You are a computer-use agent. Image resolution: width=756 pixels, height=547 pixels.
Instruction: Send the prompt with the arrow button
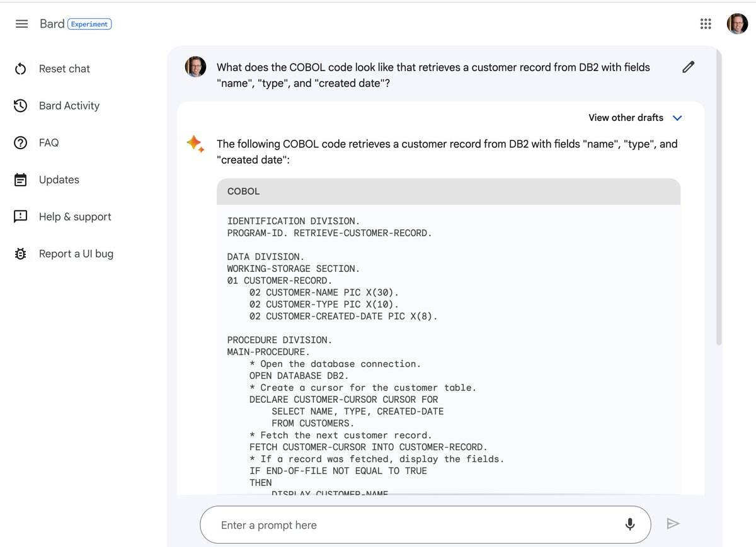click(x=673, y=524)
